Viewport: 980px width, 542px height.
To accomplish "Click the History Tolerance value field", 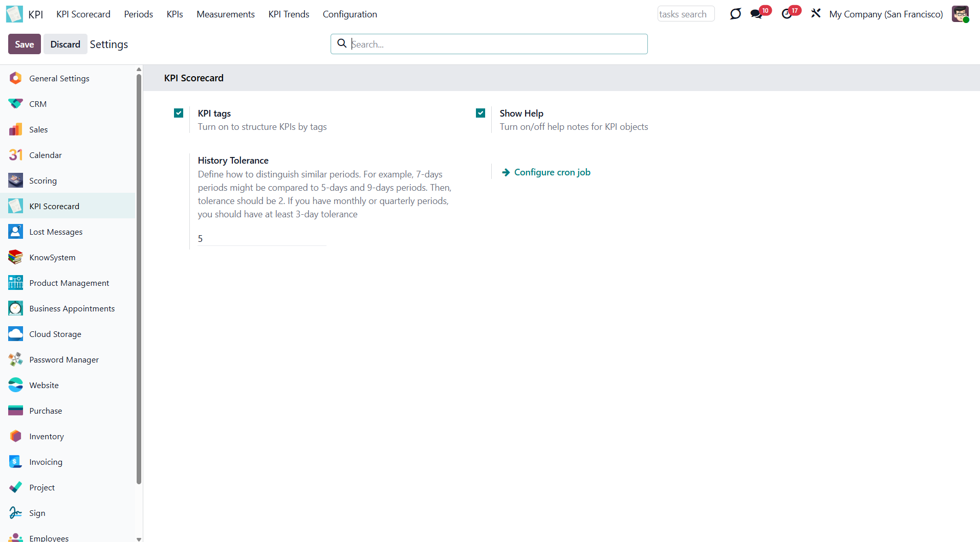I will click(x=262, y=239).
